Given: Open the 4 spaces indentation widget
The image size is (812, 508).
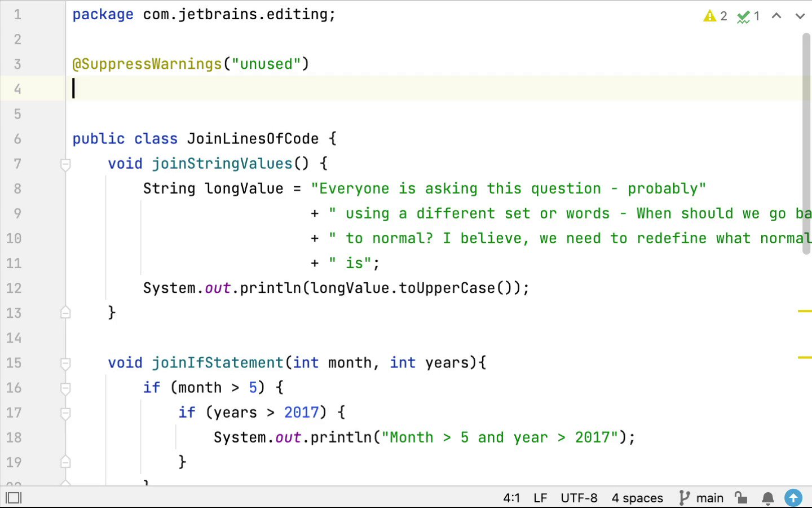Looking at the screenshot, I should (637, 498).
